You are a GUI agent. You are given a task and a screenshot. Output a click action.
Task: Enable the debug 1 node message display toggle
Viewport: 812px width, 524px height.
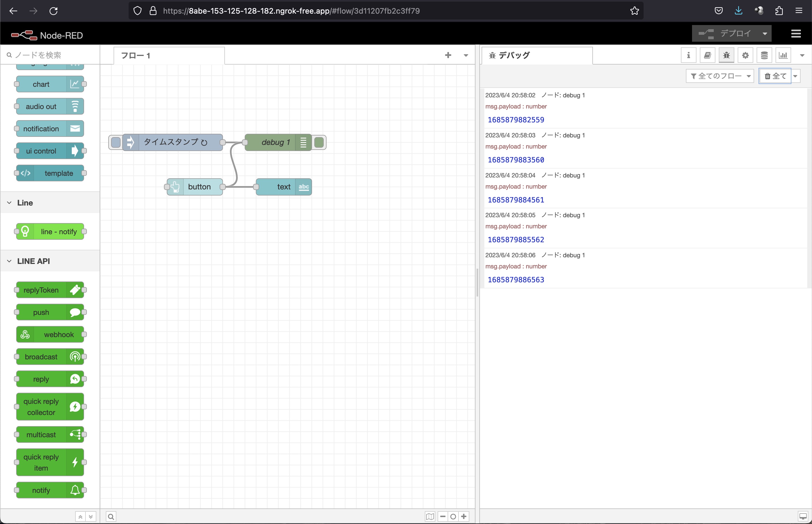pyautogui.click(x=303, y=142)
